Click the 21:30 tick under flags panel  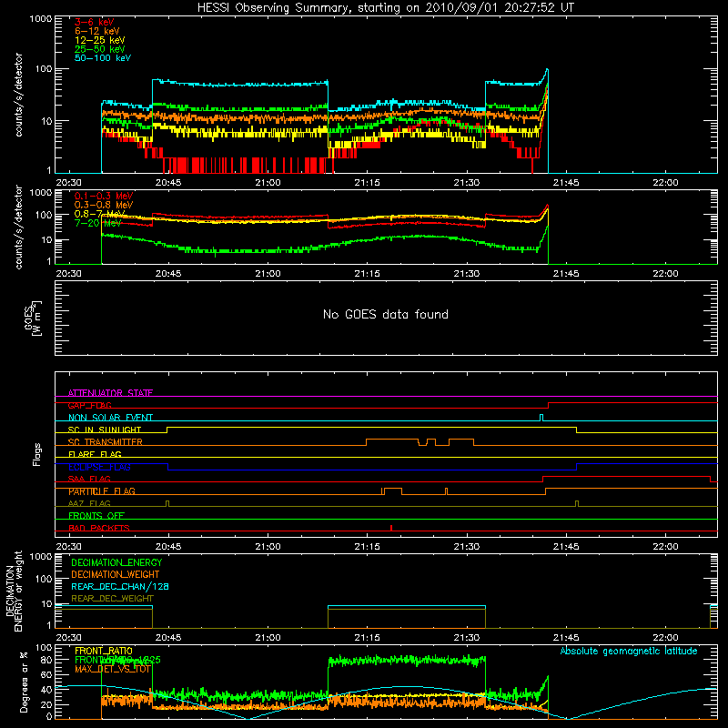click(467, 547)
